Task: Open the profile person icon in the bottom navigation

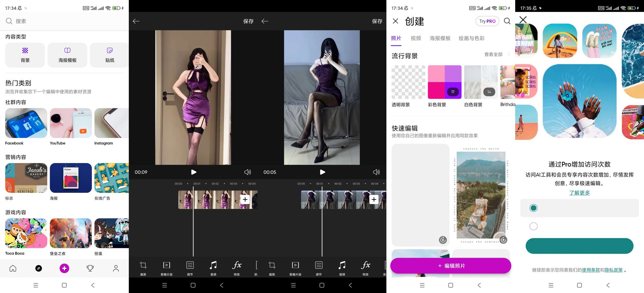Action: point(116,268)
